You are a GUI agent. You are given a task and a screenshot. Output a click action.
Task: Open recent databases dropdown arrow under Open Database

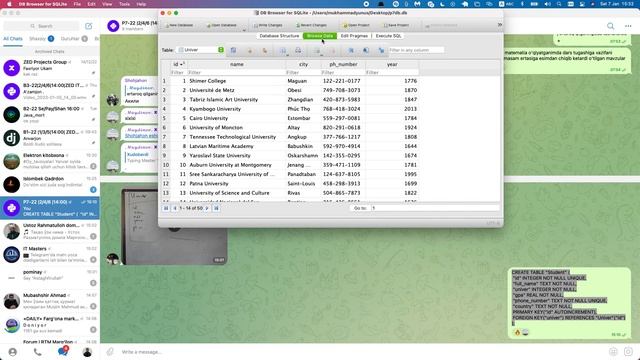point(244,30)
